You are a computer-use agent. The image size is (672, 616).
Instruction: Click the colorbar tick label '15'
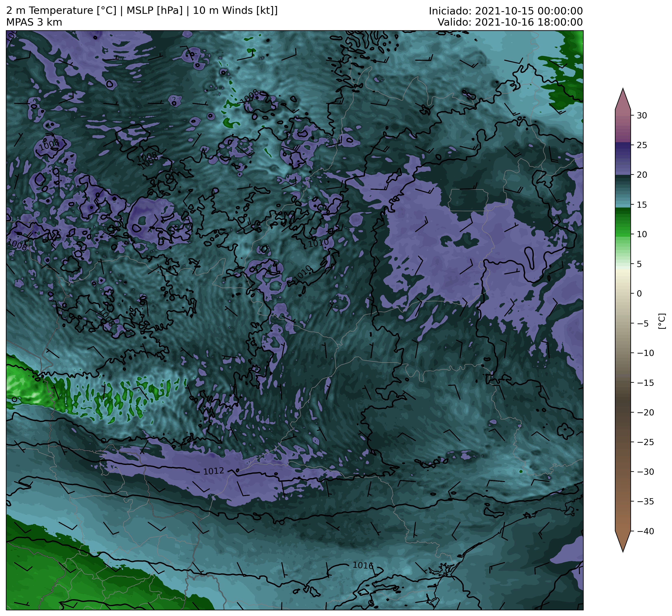pos(642,205)
